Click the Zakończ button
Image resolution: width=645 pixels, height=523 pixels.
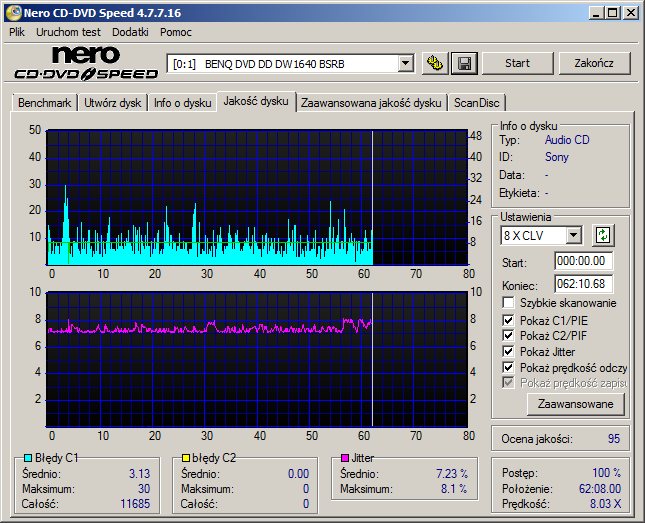594,63
